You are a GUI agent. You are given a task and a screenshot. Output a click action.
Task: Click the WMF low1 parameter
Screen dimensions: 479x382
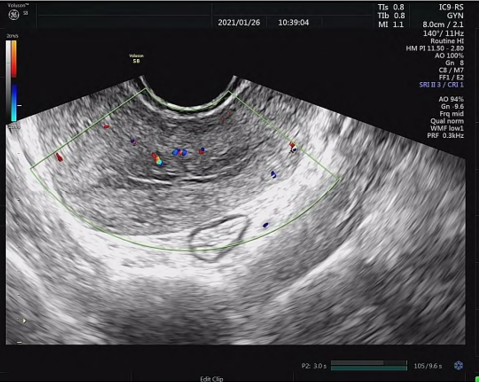(447, 128)
